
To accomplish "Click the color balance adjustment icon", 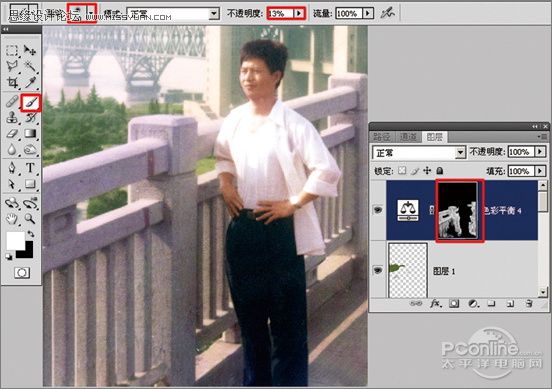I will (x=408, y=211).
